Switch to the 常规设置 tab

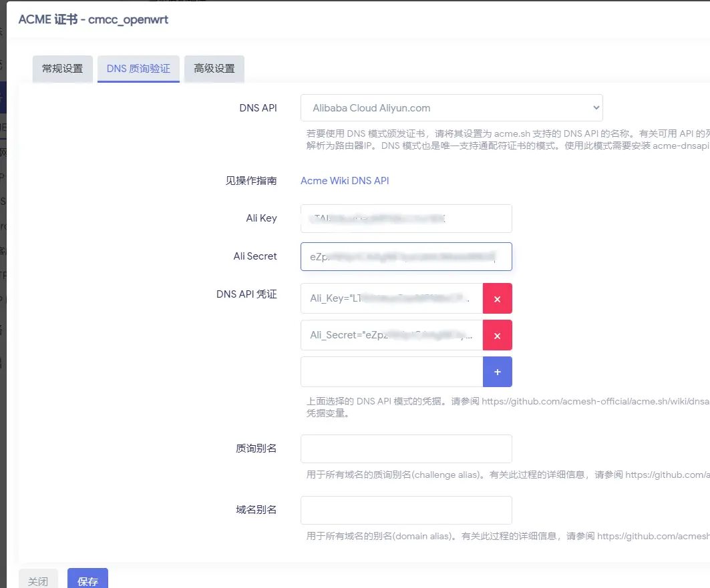click(63, 69)
